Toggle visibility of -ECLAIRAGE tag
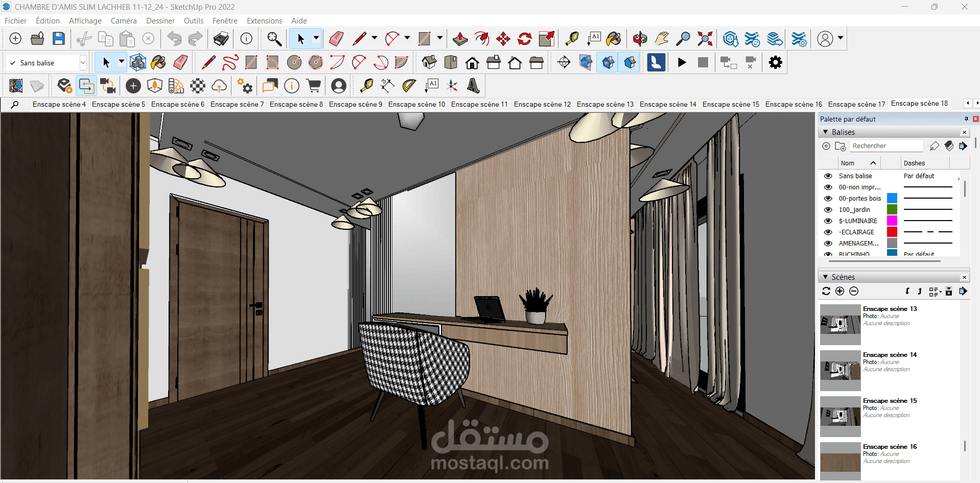 point(828,232)
